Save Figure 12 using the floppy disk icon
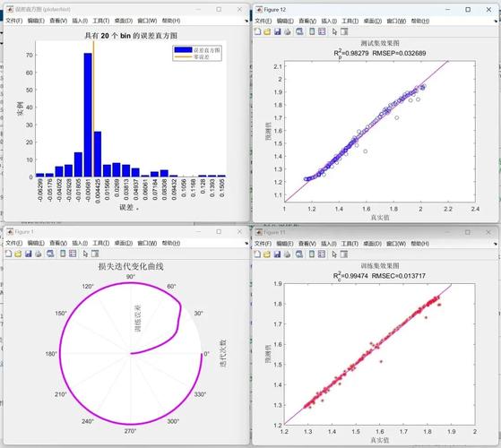The image size is (501, 448). click(x=277, y=31)
